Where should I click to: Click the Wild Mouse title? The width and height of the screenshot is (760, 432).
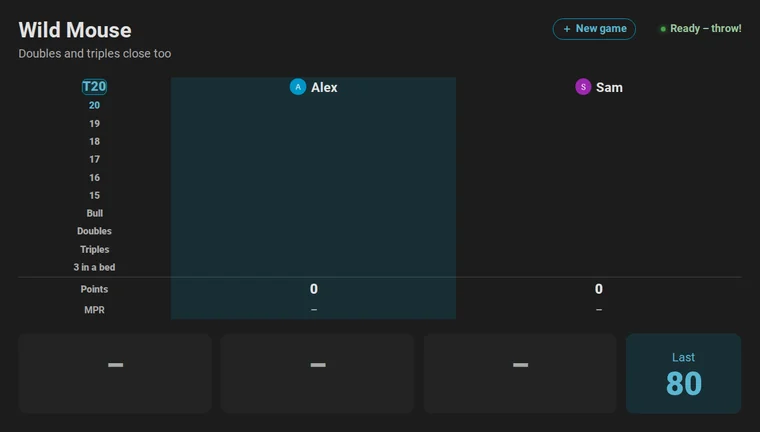click(75, 30)
